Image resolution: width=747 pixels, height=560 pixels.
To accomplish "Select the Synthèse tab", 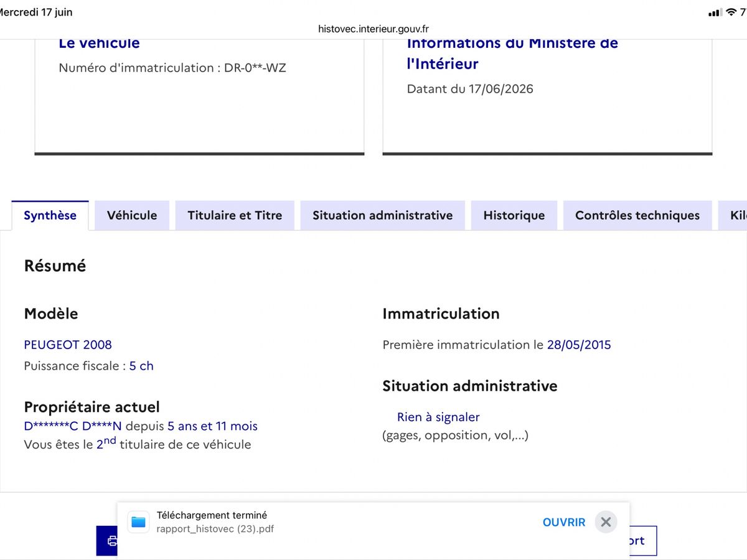I will (x=50, y=215).
